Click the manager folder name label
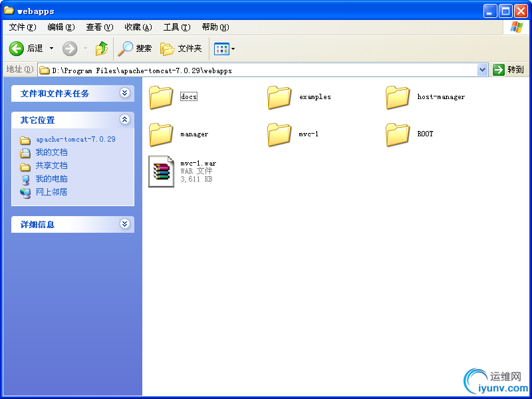 click(194, 134)
